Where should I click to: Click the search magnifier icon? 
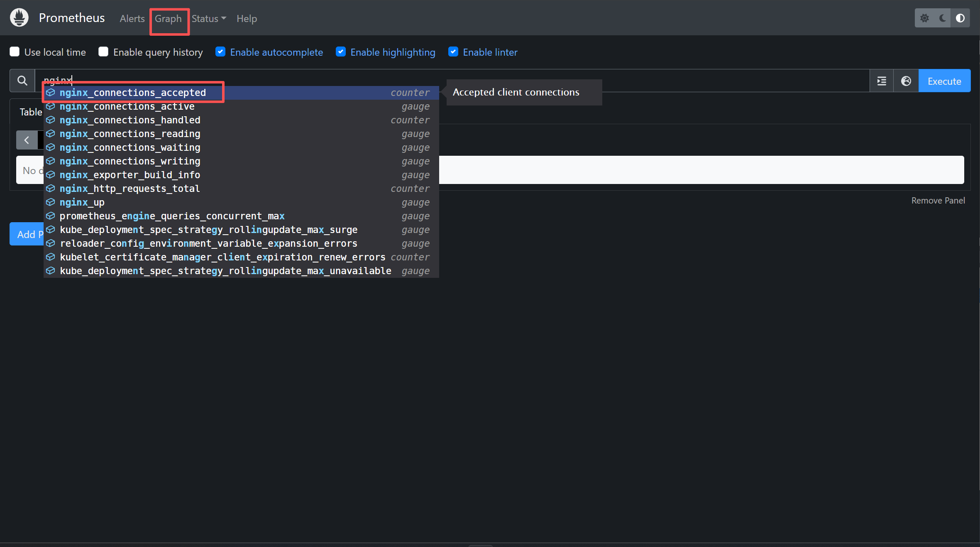(x=22, y=81)
